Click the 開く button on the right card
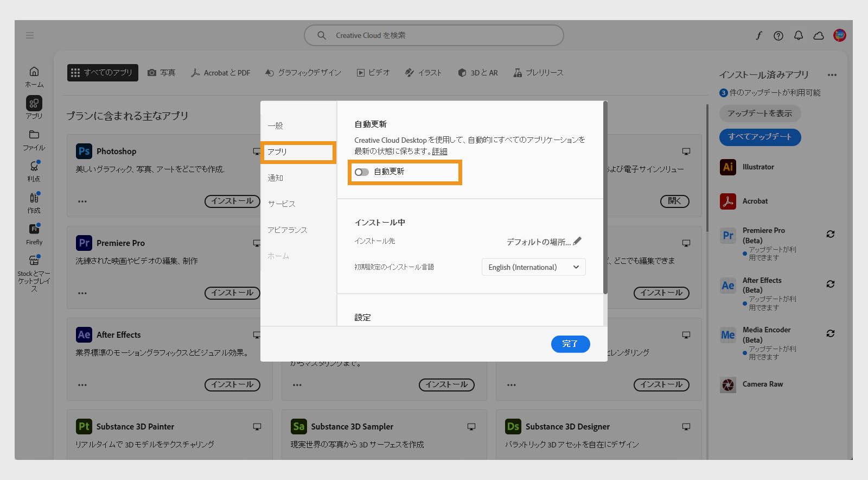The width and height of the screenshot is (868, 480). point(674,201)
